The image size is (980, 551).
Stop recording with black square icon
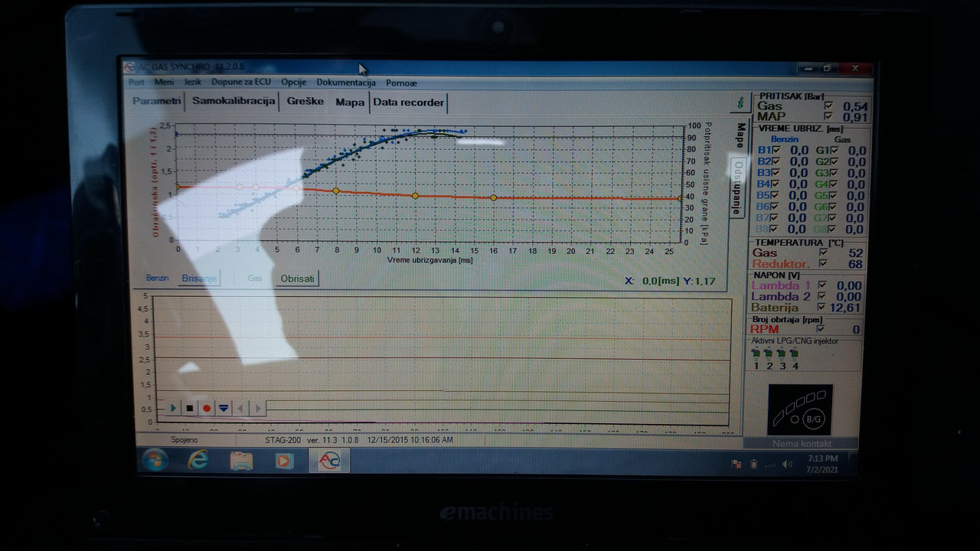click(x=190, y=409)
